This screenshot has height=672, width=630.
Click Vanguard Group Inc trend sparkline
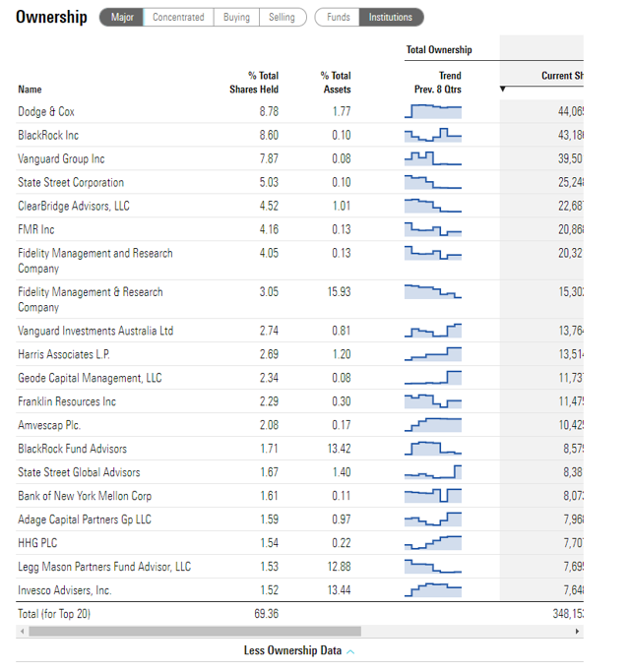point(433,158)
